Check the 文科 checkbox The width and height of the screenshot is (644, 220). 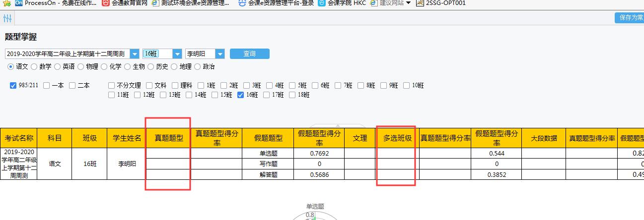149,85
